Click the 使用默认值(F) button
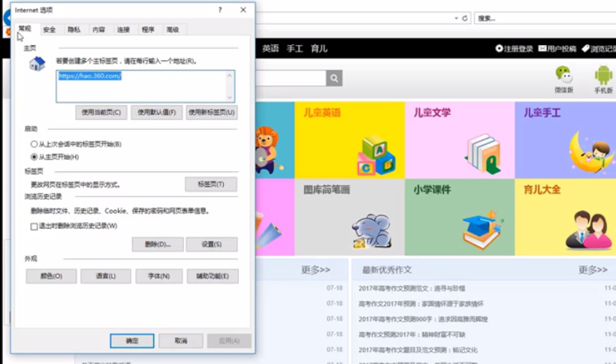Image resolution: width=616 pixels, height=364 pixels. pos(156,113)
